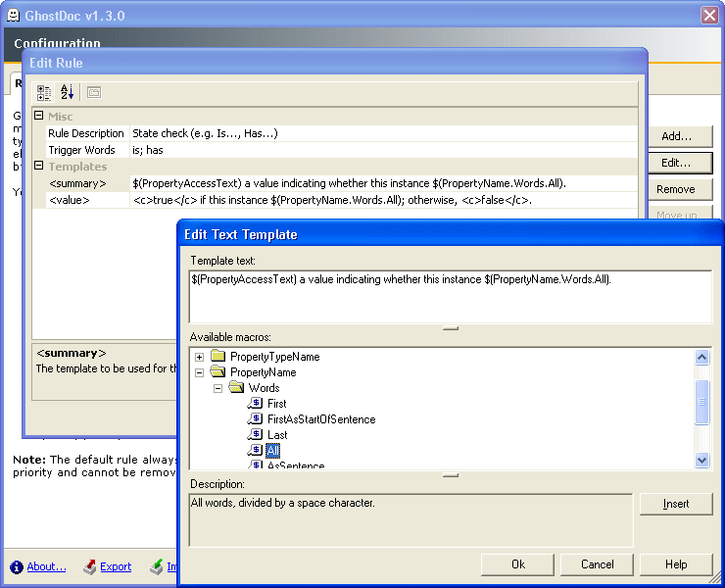Click the Description text area

coord(411,520)
